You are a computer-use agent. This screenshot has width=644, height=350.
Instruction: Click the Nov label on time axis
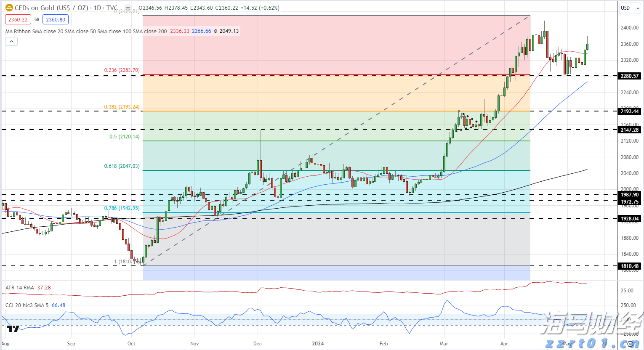194,344
